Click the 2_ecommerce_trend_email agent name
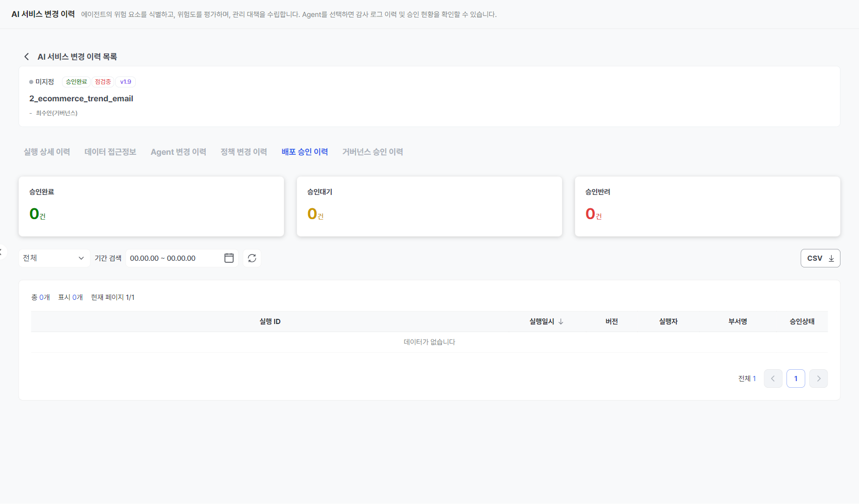859x504 pixels. (81, 98)
